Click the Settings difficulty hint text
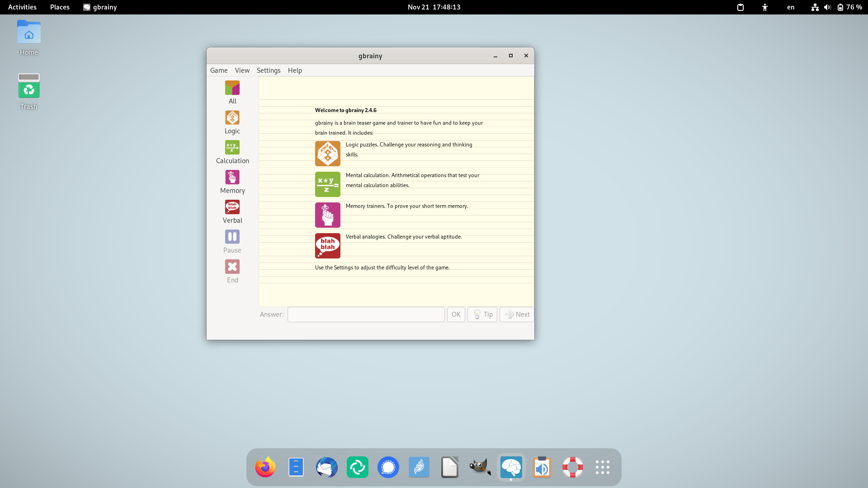The height and width of the screenshot is (488, 868). pos(382,267)
